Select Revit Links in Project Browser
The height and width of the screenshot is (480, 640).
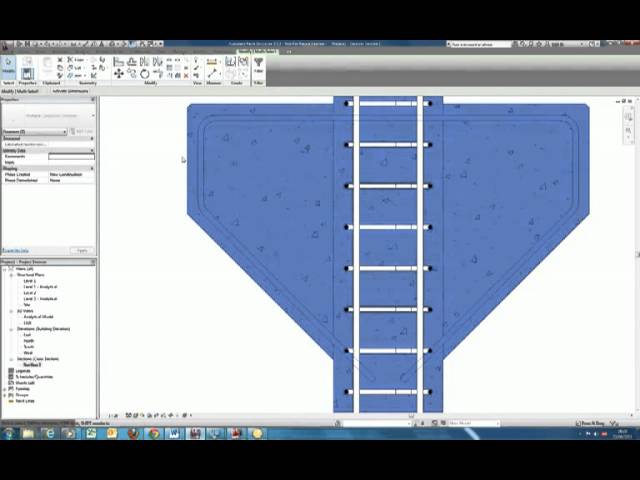click(x=25, y=401)
